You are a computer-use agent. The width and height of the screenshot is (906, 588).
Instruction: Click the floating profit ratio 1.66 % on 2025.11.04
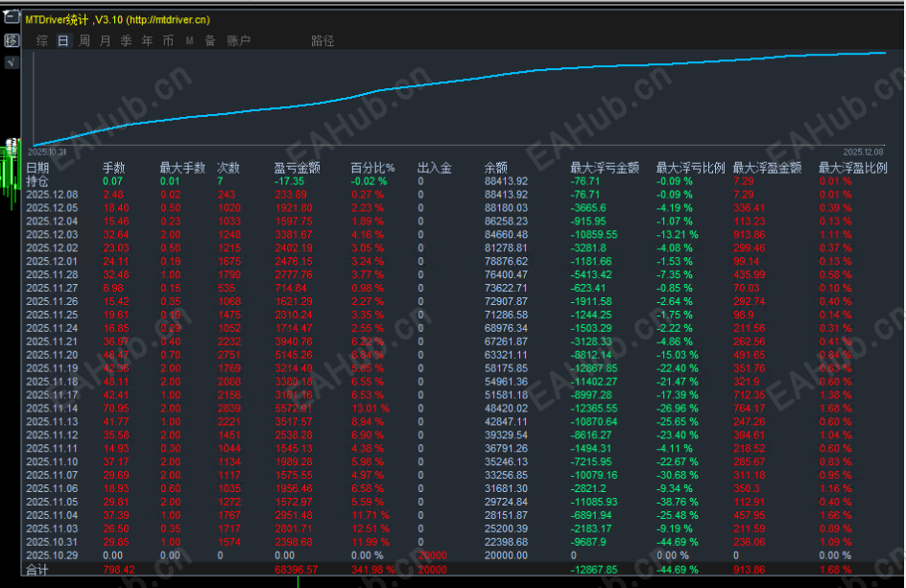click(x=836, y=515)
